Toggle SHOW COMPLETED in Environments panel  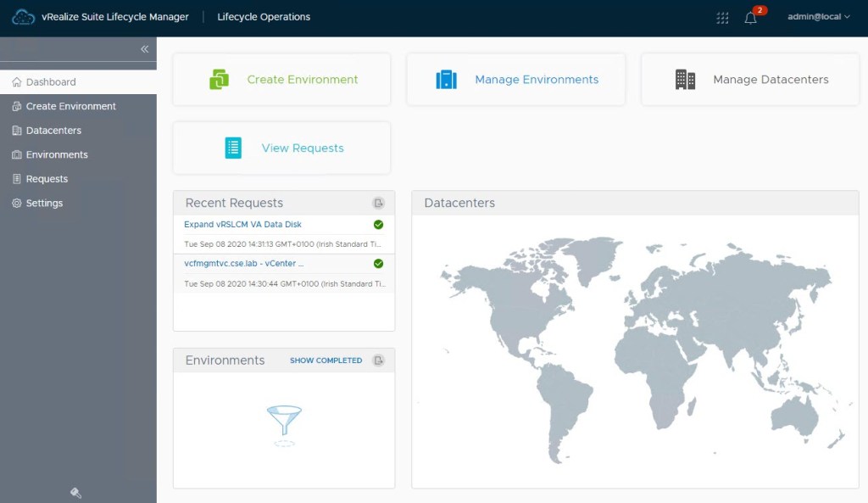325,360
